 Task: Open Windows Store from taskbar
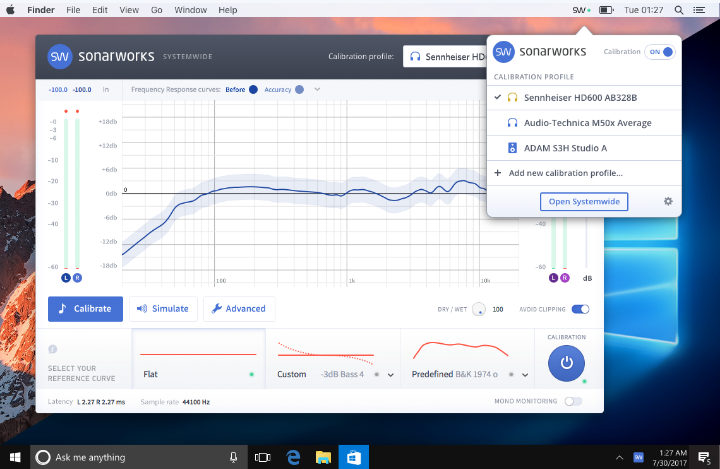pyautogui.click(x=354, y=457)
